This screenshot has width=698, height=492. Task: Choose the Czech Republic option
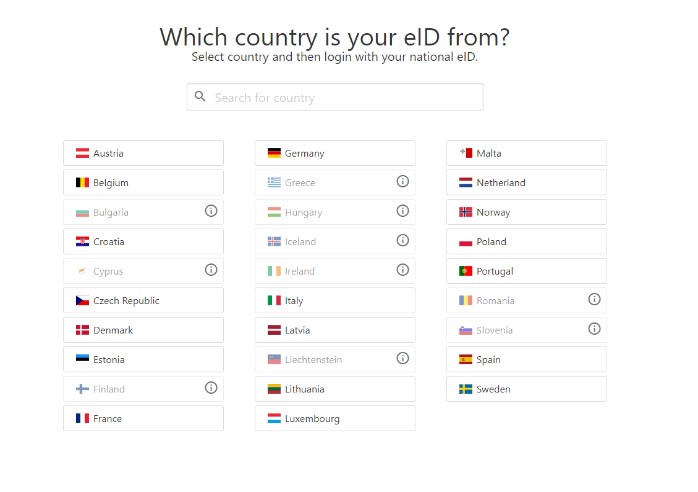pos(143,300)
